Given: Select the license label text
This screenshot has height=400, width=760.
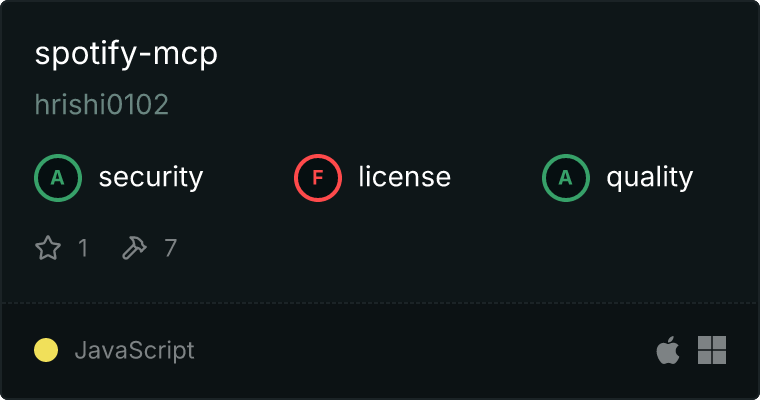Looking at the screenshot, I should (x=405, y=176).
